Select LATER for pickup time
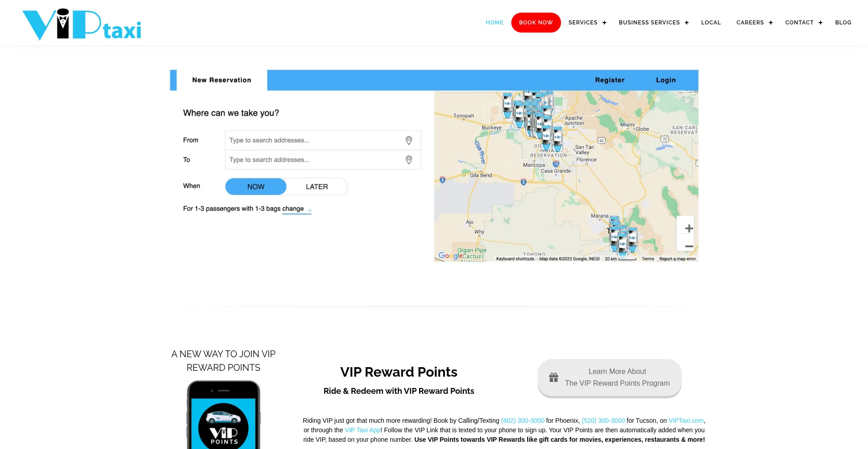Screen dimensions: 868x449 pyautogui.click(x=317, y=187)
